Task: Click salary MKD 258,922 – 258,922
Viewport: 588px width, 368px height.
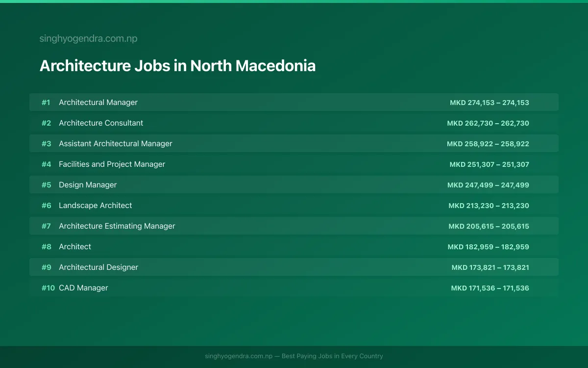Action: 488,144
